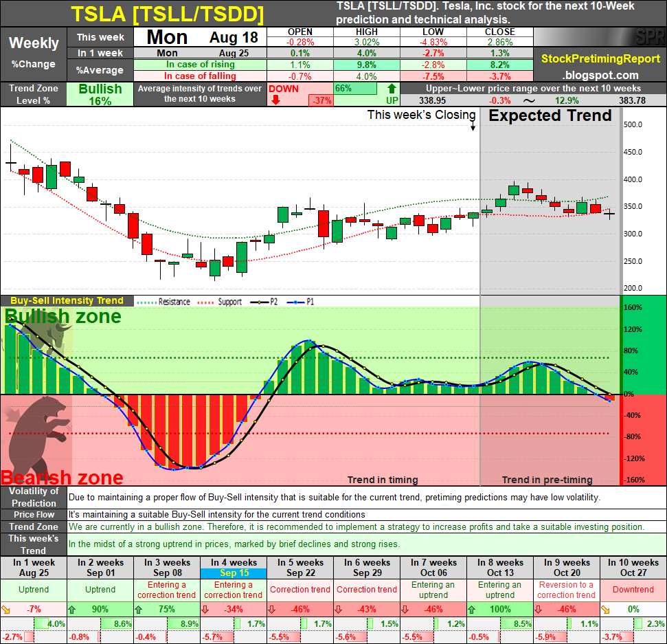This screenshot has width=667, height=644.
Task: Select the In 10 weeks Oct 27 column header
Action: point(633,568)
